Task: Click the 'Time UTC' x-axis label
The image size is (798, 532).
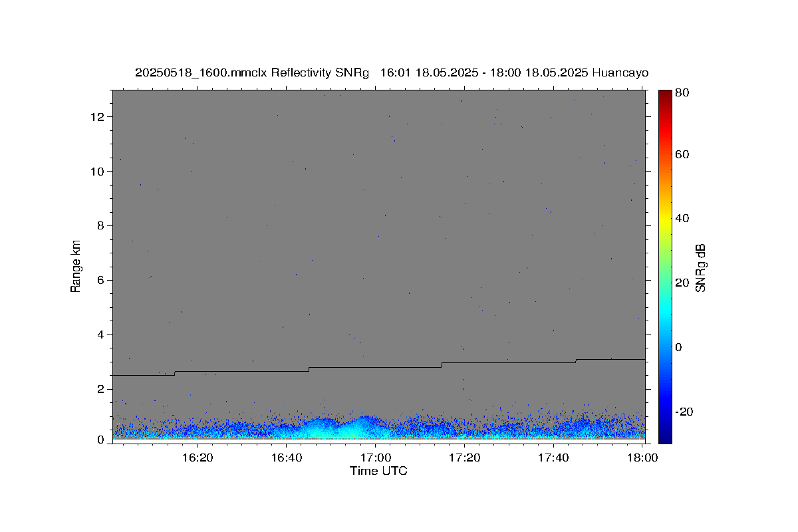Action: [x=378, y=471]
